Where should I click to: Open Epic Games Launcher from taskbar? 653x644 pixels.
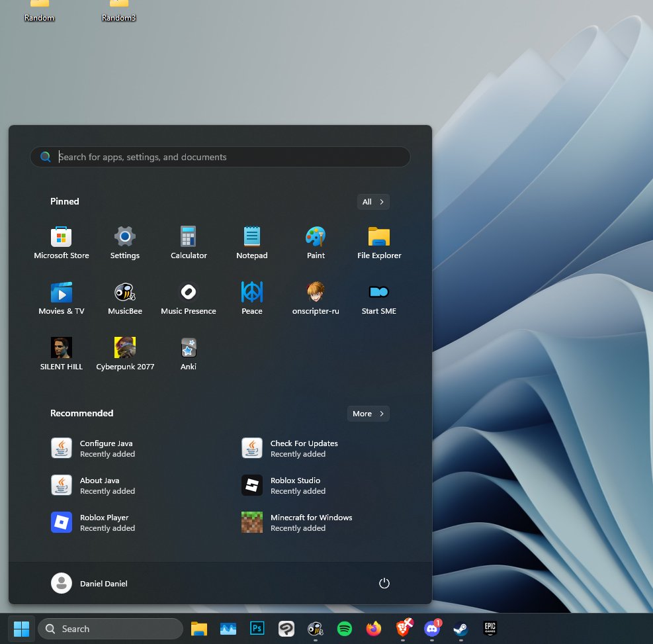pos(490,628)
